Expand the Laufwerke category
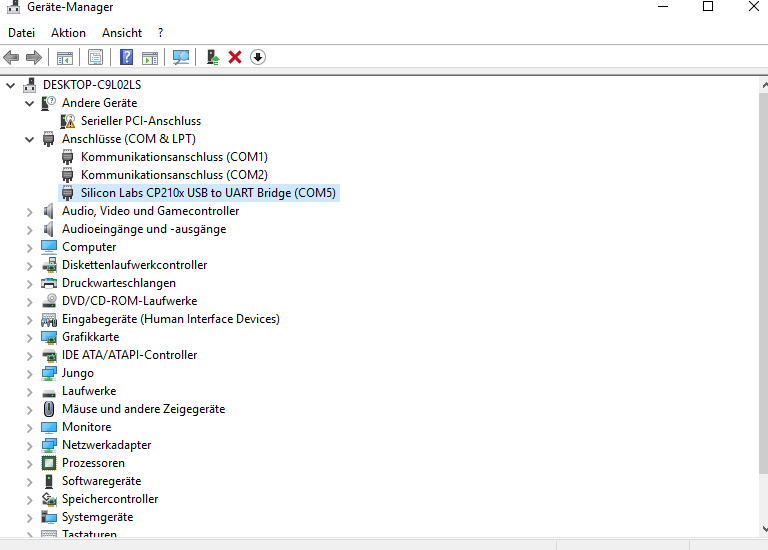The image size is (768, 550). tap(29, 392)
